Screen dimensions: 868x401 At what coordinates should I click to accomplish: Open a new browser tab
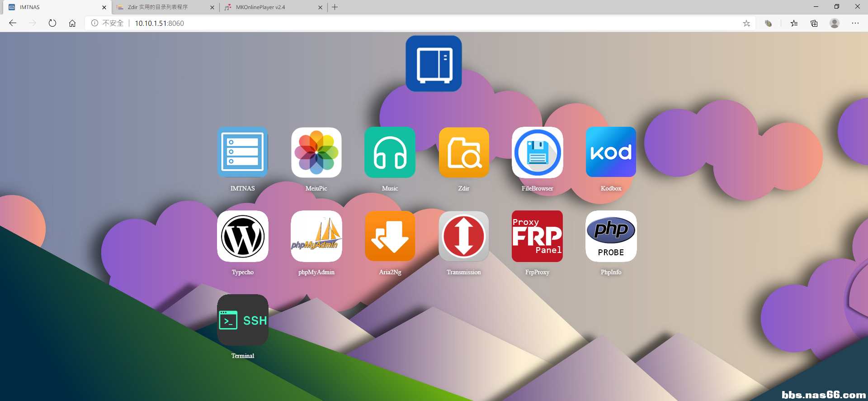coord(335,7)
